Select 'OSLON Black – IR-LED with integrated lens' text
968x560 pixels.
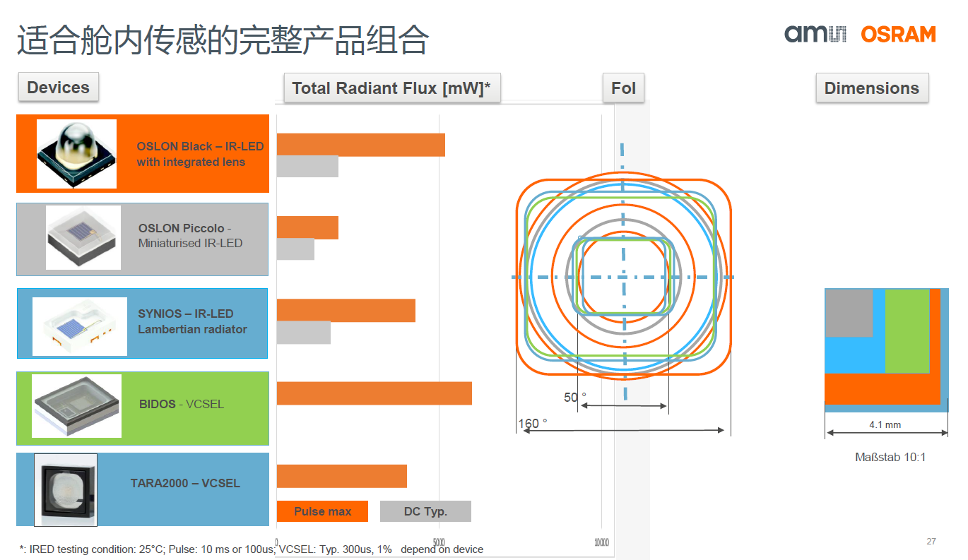tap(200, 154)
